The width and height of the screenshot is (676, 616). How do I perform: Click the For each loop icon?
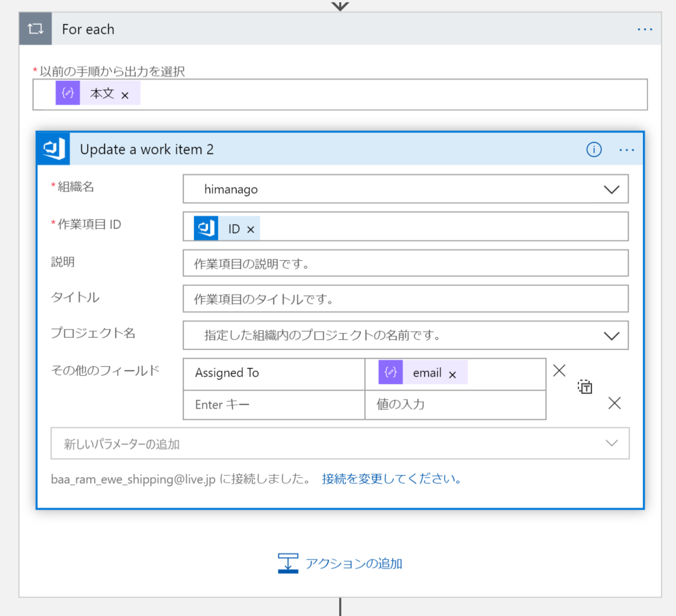[35, 29]
